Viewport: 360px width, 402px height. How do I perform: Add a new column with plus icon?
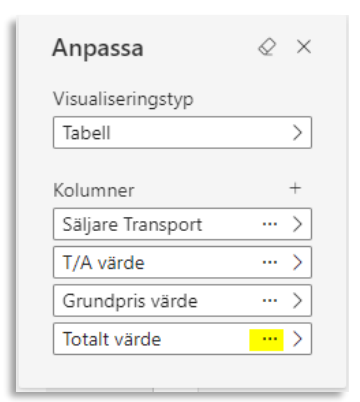[x=295, y=189]
